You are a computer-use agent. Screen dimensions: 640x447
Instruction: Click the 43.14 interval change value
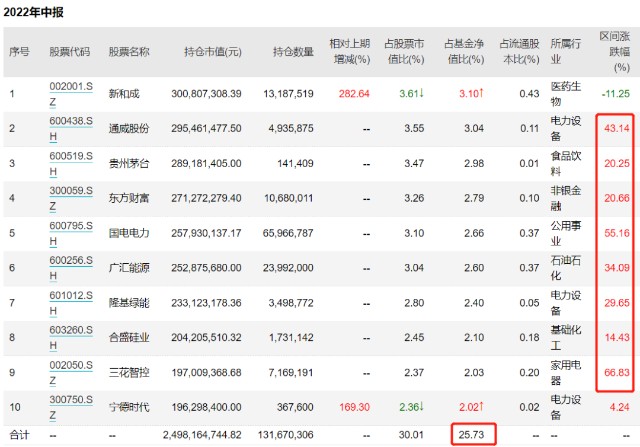click(x=617, y=129)
